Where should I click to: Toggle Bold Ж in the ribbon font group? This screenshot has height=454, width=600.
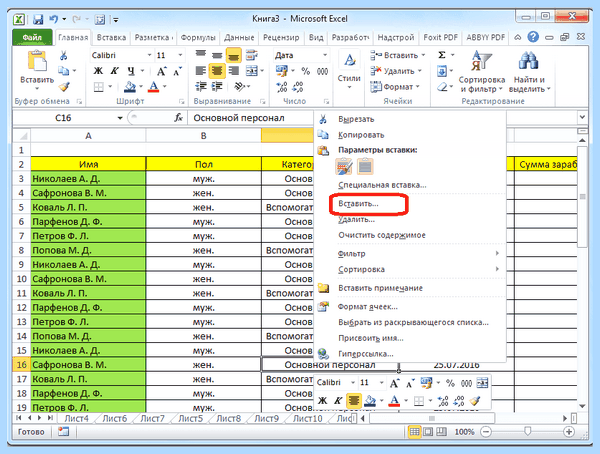pos(98,71)
